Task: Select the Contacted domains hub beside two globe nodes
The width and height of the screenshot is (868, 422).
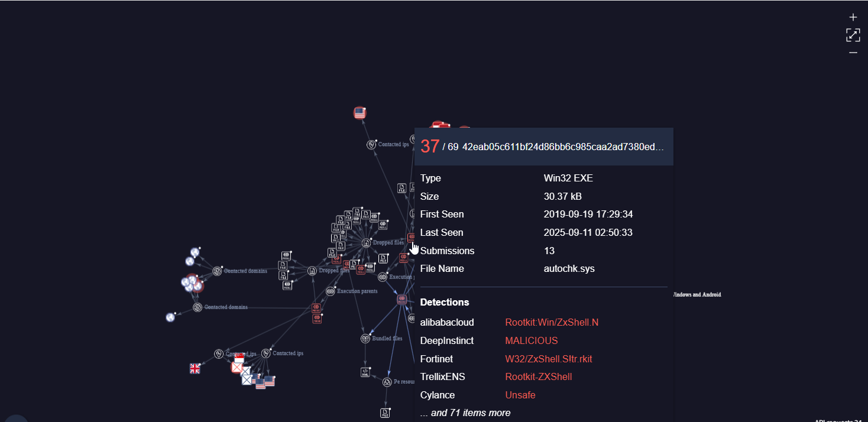Action: click(217, 271)
